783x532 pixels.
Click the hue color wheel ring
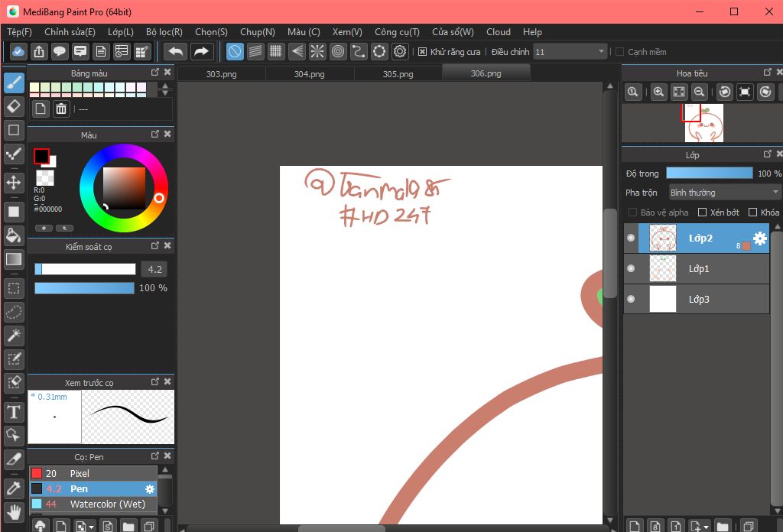click(123, 149)
